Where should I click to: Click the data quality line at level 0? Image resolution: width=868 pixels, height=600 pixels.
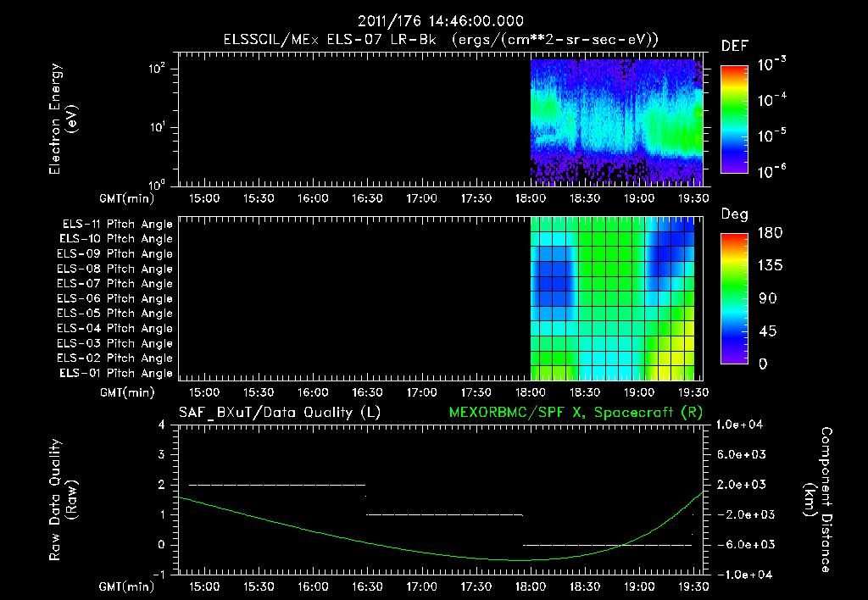pos(608,545)
